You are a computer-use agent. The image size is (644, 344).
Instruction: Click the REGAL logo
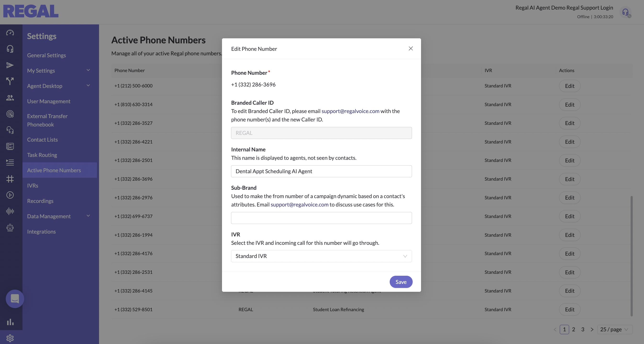[x=31, y=11]
